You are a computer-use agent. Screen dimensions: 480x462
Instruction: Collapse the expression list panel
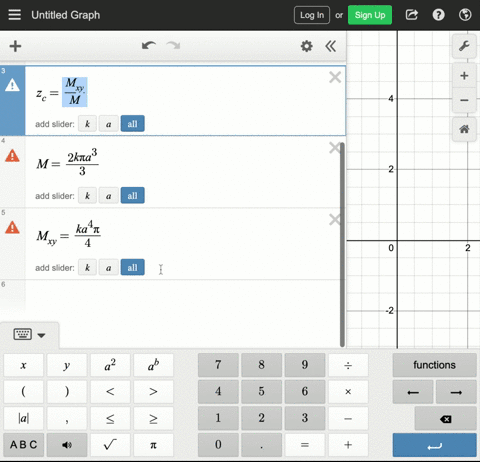click(x=330, y=46)
